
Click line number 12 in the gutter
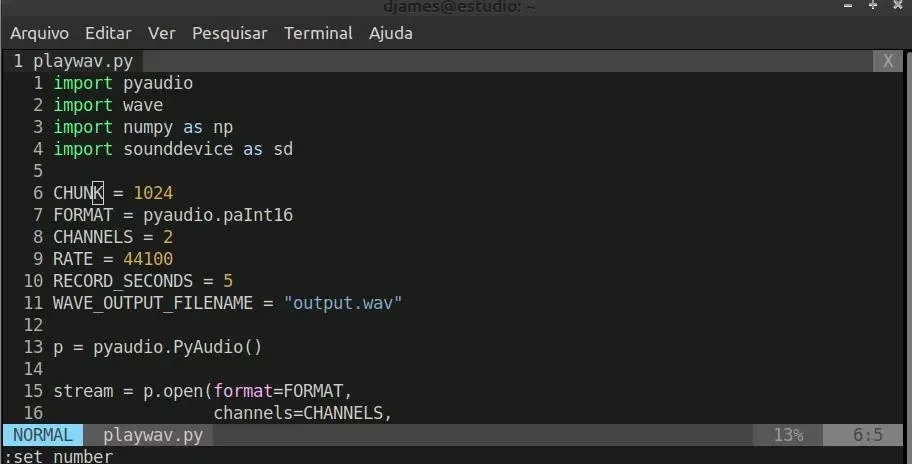[x=33, y=325]
